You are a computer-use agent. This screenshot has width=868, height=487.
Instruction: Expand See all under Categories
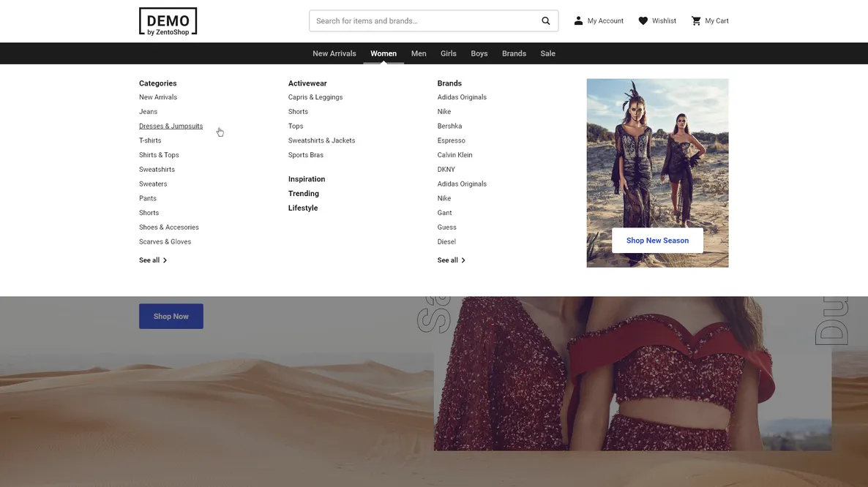point(153,260)
